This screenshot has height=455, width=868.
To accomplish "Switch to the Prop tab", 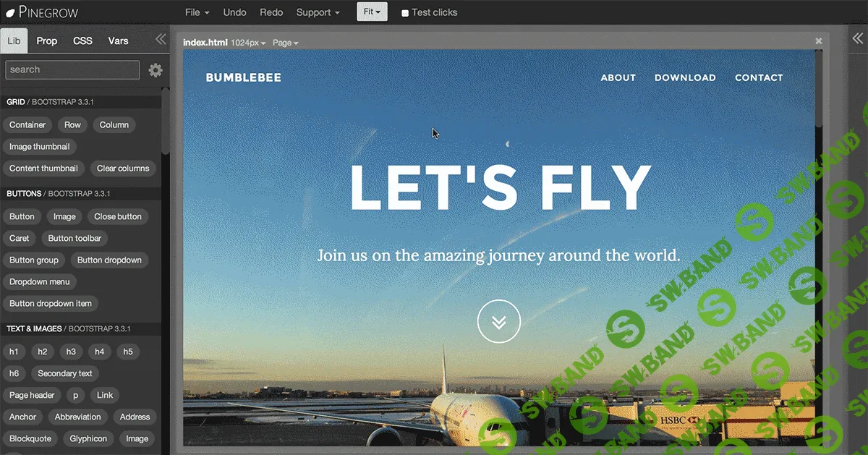I will point(47,41).
